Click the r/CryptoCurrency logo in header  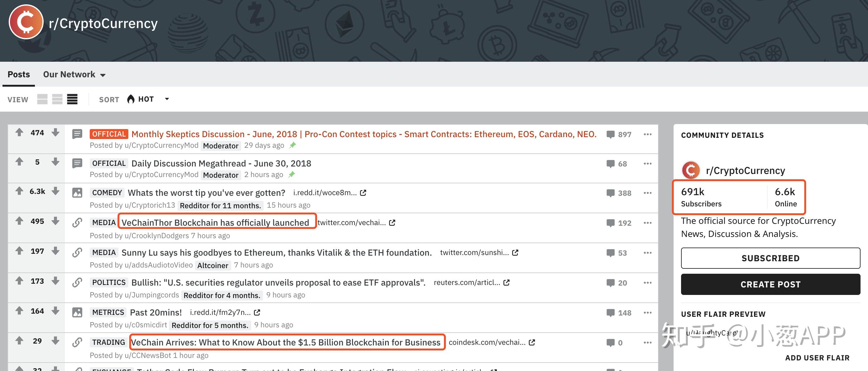coord(26,22)
